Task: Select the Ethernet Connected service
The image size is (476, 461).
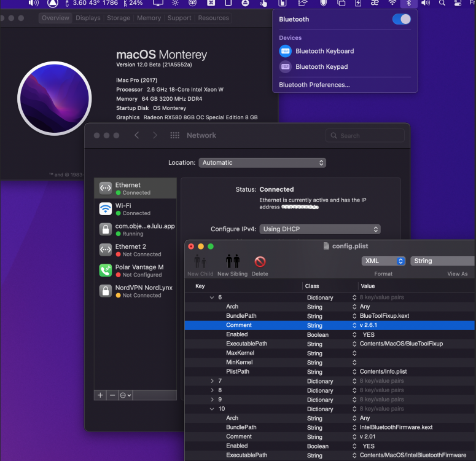Action: pos(135,189)
